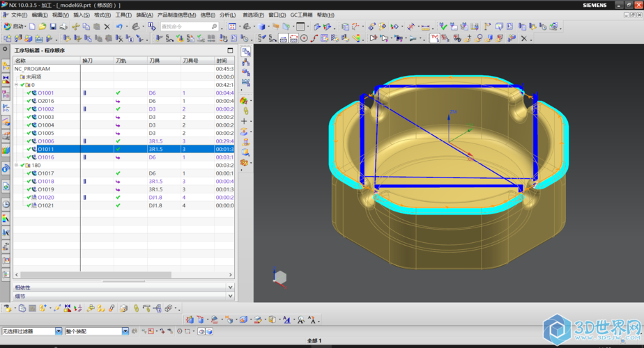Click the plus icon in vertical strip

click(245, 121)
